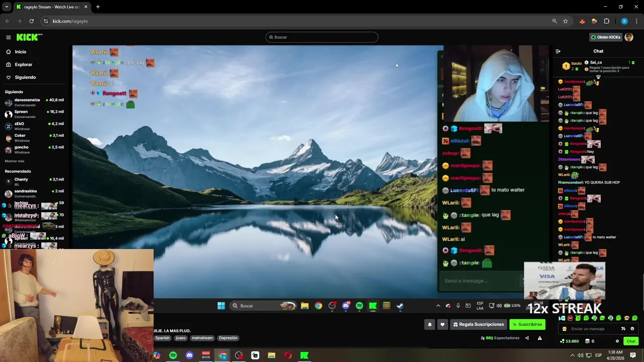This screenshot has width=644, height=362.
Task: Click the joseo tag
Action: tap(181, 338)
